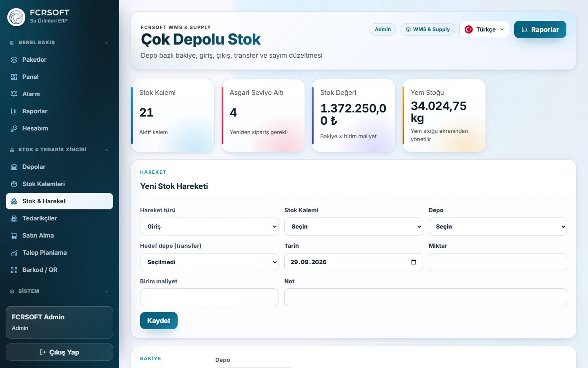Click the Talep Planlama trend icon
The height and width of the screenshot is (368, 588).
click(14, 253)
